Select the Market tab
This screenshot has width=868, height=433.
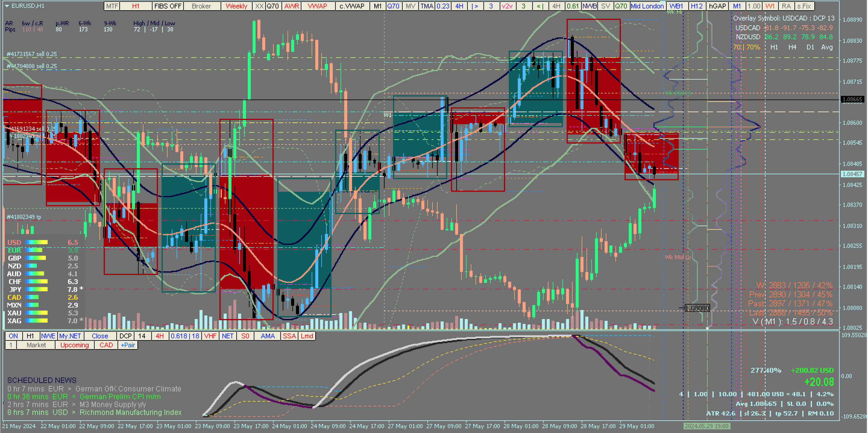click(36, 345)
